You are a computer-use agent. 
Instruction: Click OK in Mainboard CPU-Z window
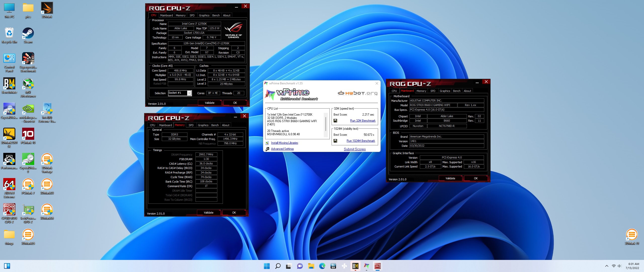476,178
